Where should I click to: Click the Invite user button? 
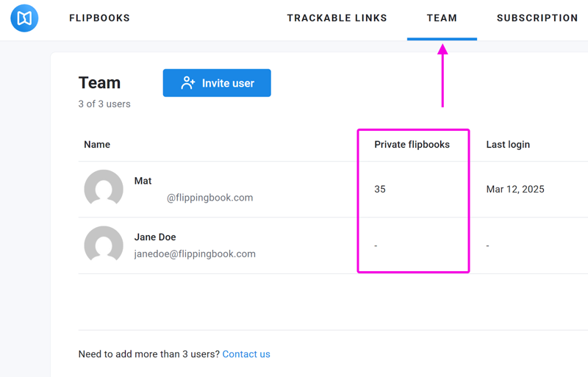click(217, 83)
